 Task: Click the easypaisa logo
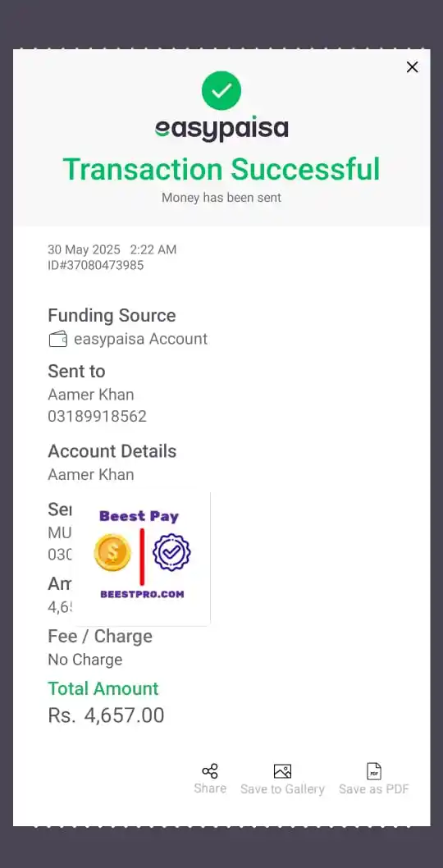[x=221, y=129]
